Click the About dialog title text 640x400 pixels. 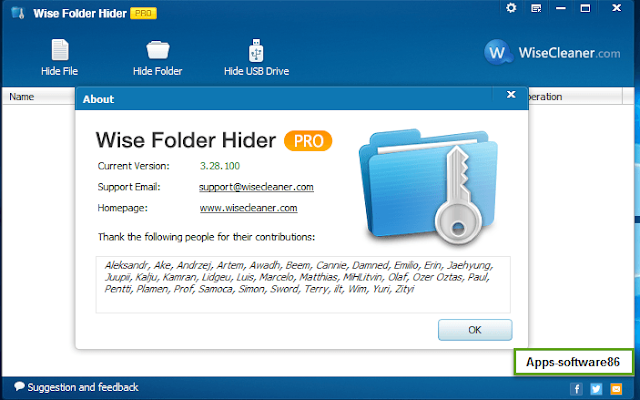pyautogui.click(x=98, y=99)
